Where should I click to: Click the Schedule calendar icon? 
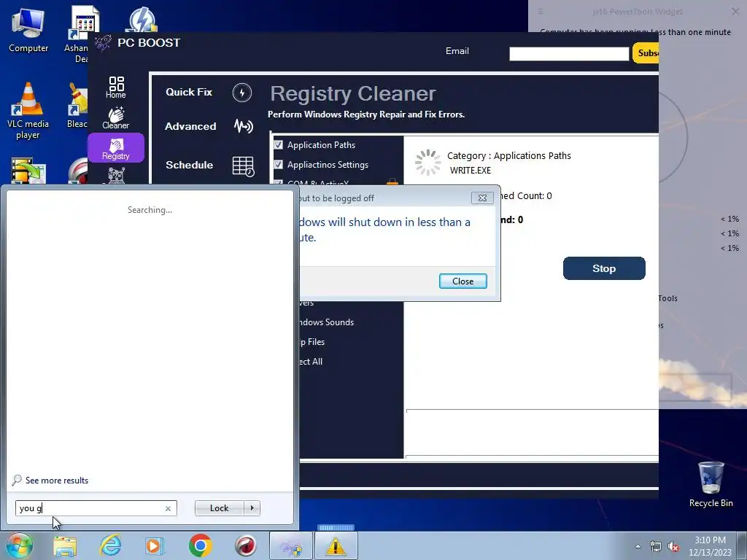243,166
